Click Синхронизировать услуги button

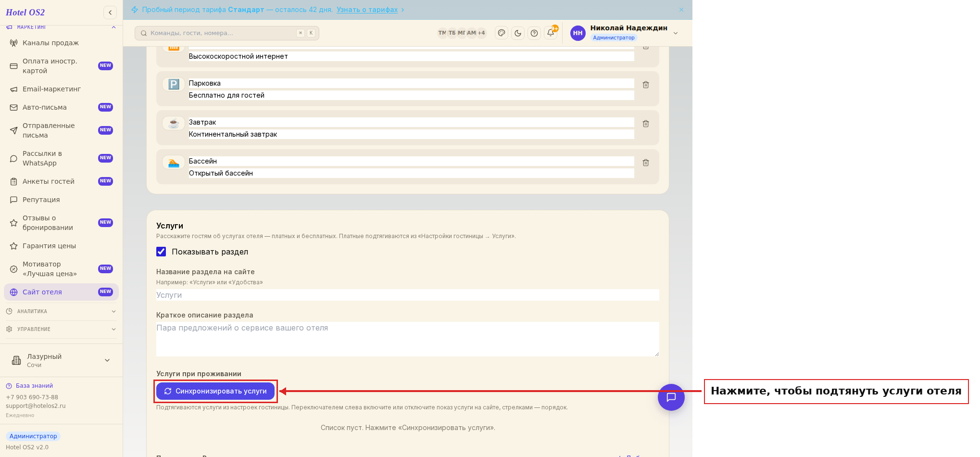point(215,391)
